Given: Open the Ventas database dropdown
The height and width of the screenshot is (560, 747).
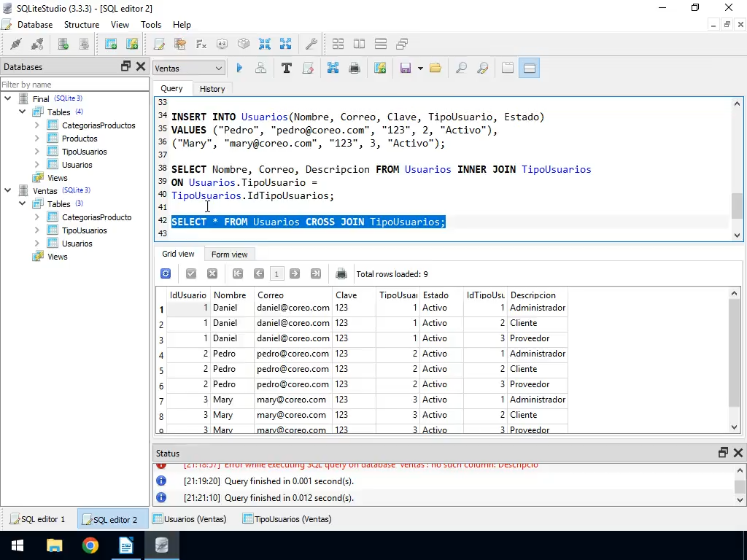Looking at the screenshot, I should [x=188, y=68].
